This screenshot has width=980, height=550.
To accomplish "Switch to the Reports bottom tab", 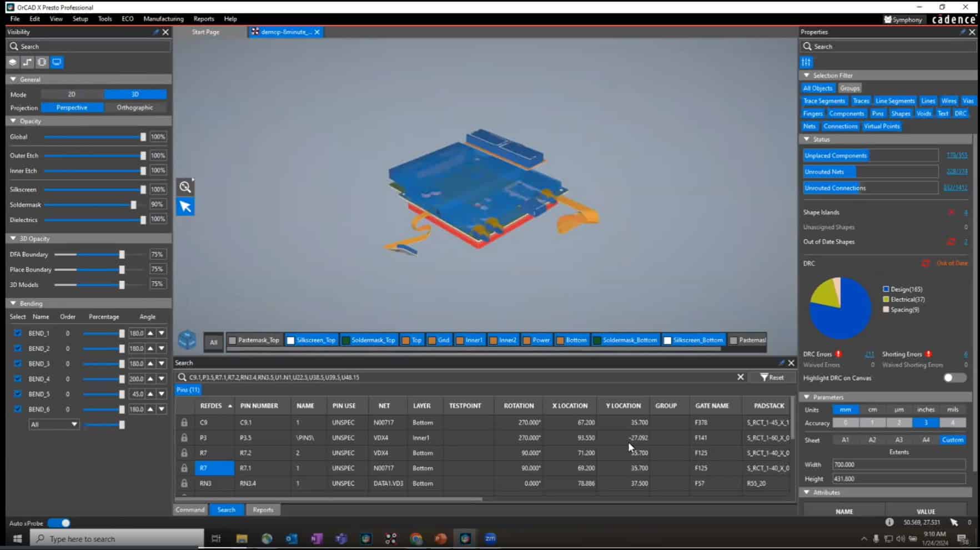I will [x=263, y=509].
